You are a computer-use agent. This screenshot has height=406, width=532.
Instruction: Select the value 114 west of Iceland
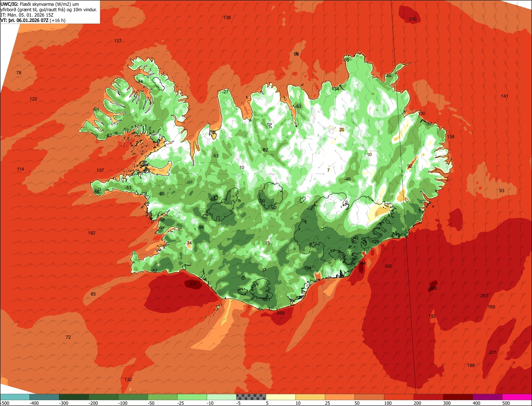coord(20,169)
